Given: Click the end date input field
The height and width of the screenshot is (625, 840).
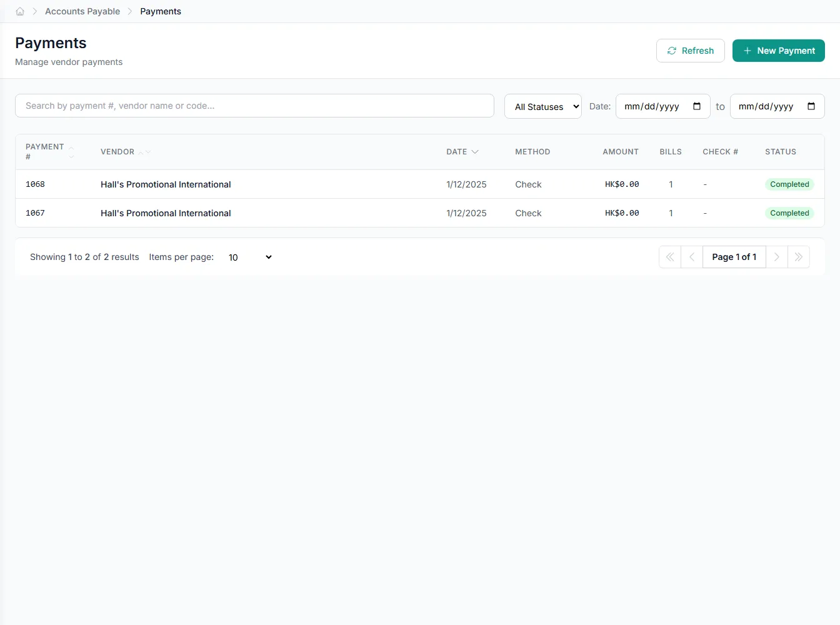Looking at the screenshot, I should pyautogui.click(x=777, y=106).
